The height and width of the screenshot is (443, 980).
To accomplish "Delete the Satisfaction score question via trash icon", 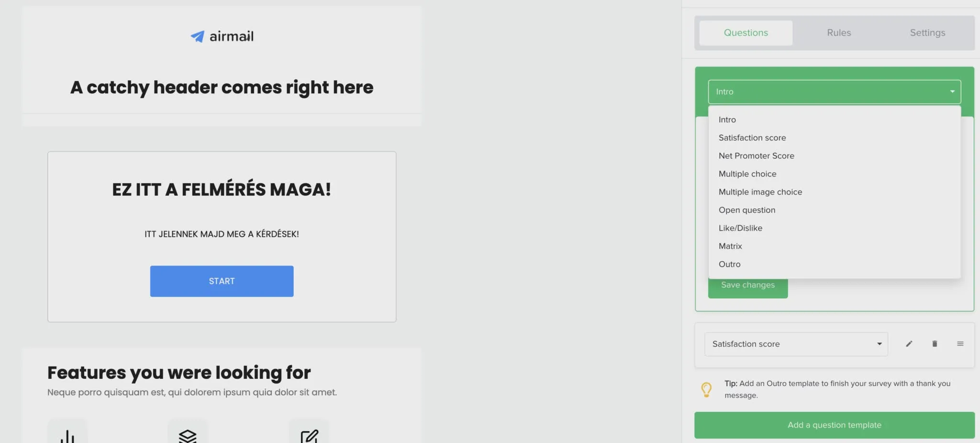I will [x=935, y=344].
